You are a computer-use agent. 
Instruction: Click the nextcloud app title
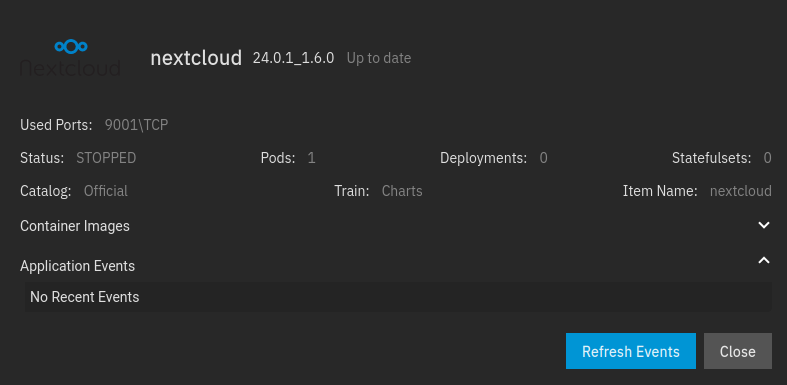(196, 58)
